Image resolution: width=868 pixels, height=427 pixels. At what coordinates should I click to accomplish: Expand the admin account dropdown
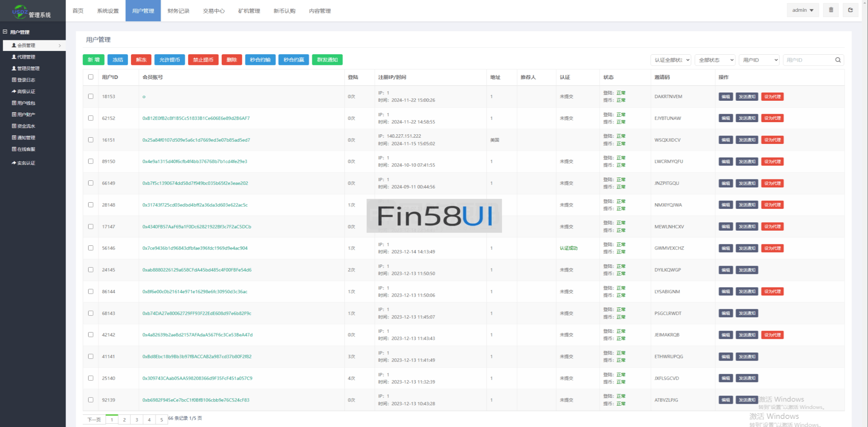(802, 10)
